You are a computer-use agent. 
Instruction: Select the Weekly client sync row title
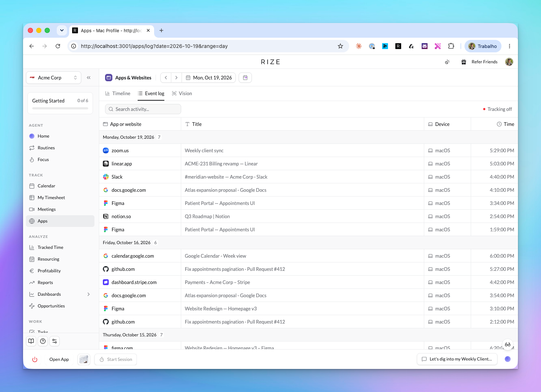click(204, 150)
